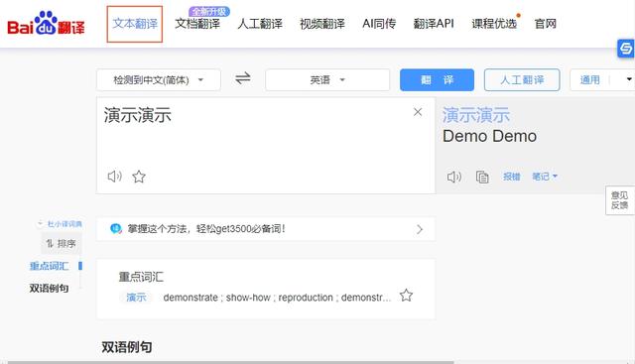Jump to 重点词汇 in sidebar
This screenshot has height=364, width=635.
point(49,266)
